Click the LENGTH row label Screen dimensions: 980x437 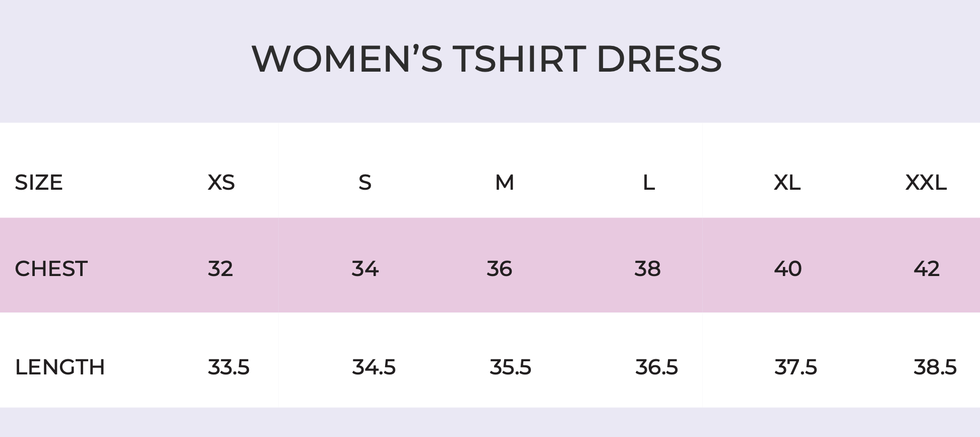60,367
